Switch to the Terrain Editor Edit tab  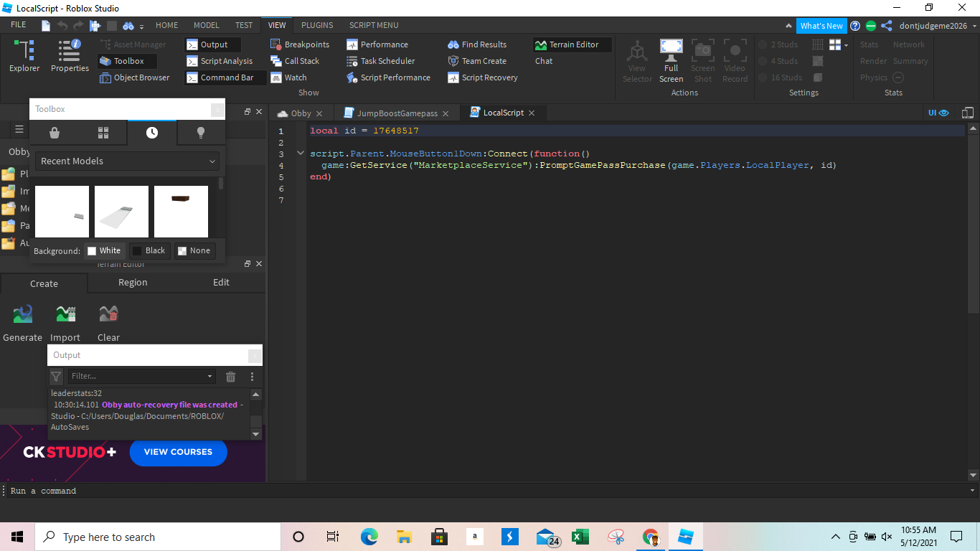[x=221, y=283]
